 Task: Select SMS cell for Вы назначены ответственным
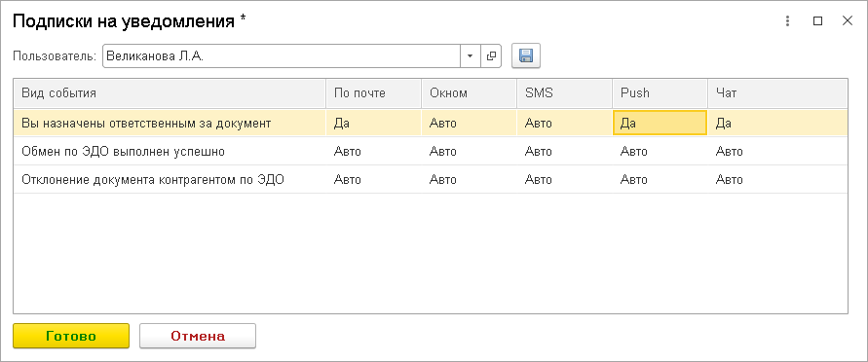565,124
